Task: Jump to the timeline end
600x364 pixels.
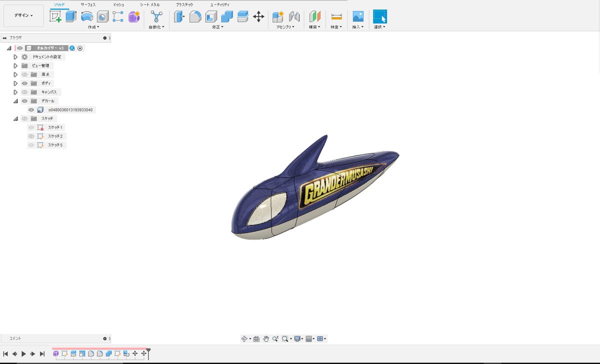Action: click(x=42, y=353)
